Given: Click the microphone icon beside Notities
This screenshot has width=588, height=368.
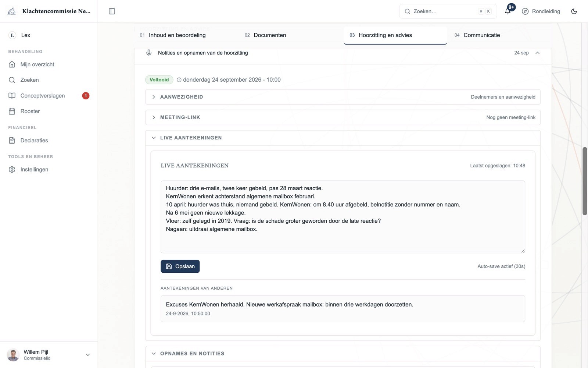Looking at the screenshot, I should tap(149, 53).
